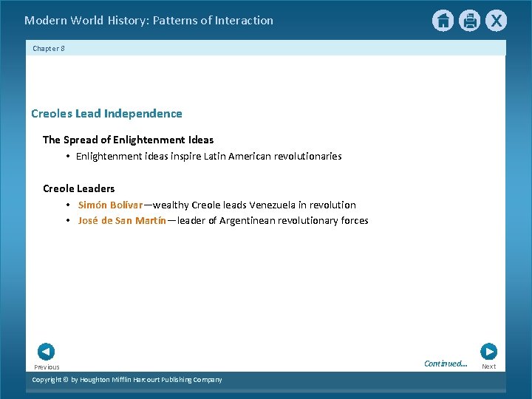
Task: Click the Modern World History title
Action: click(149, 21)
